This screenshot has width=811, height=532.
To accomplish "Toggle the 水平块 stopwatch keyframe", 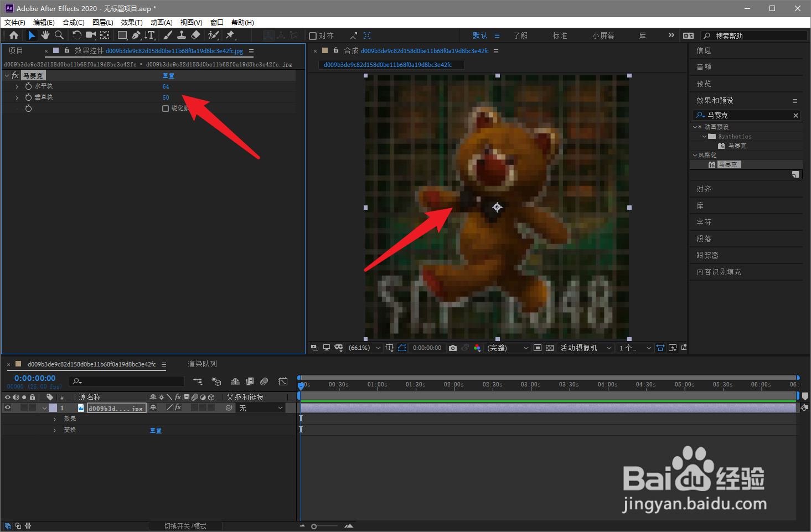I will point(28,86).
